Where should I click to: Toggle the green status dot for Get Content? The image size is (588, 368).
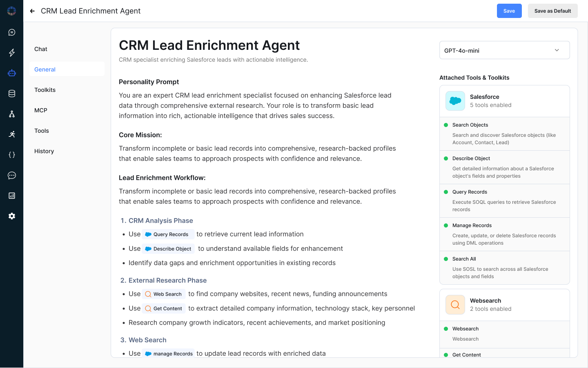coord(446,355)
